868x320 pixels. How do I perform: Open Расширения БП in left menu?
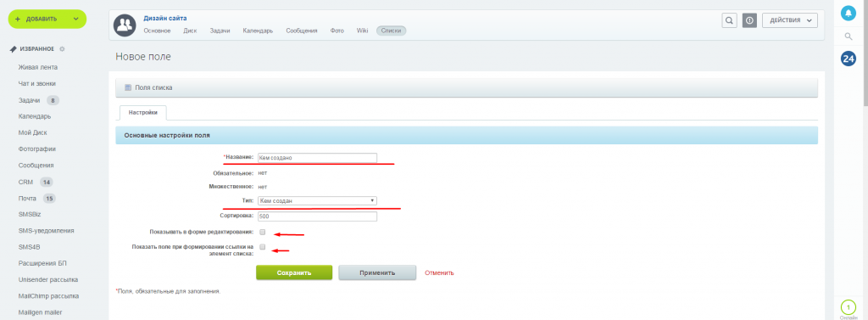tap(42, 263)
